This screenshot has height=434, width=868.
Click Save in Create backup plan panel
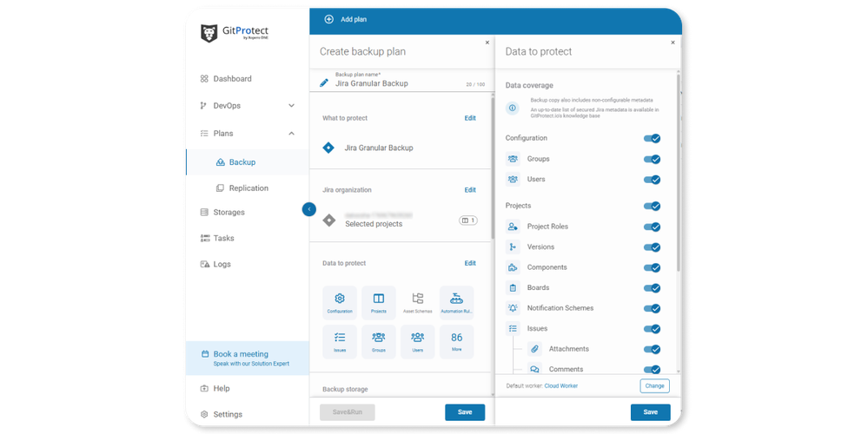[x=465, y=412]
